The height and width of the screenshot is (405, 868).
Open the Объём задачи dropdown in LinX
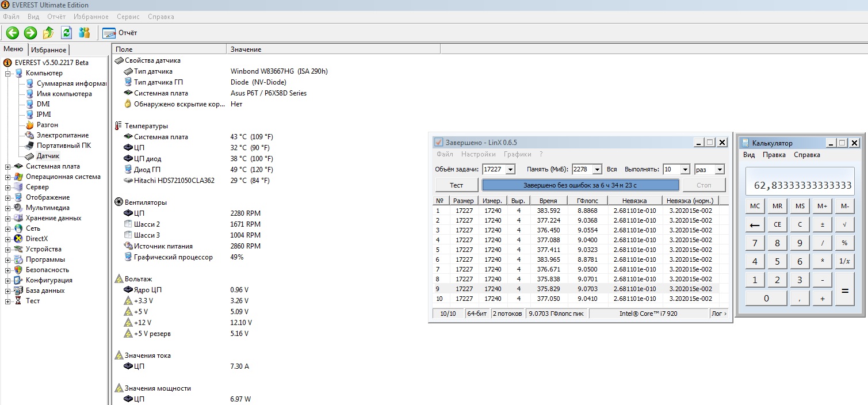[x=511, y=170]
